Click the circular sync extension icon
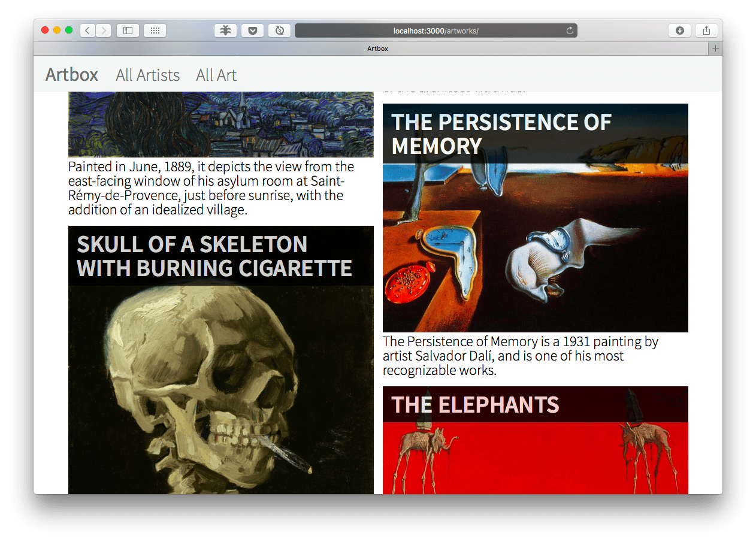 click(279, 31)
